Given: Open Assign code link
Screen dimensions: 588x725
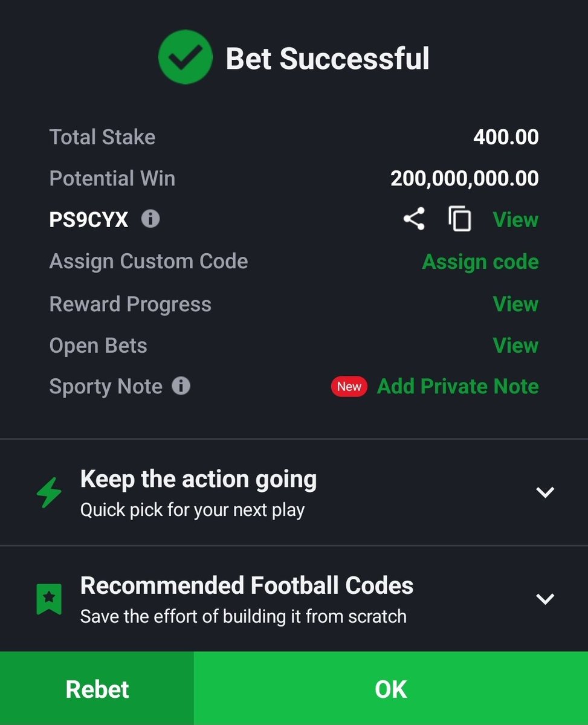Looking at the screenshot, I should click(x=480, y=262).
